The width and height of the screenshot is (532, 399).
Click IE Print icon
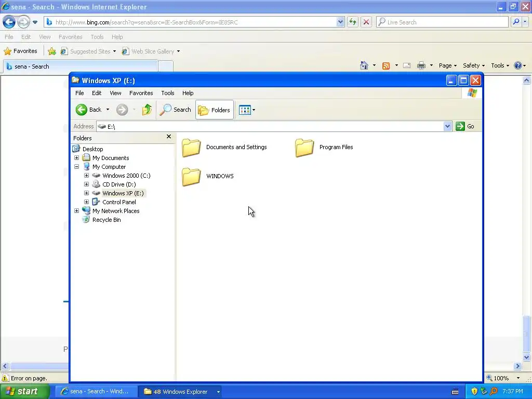[x=421, y=65]
